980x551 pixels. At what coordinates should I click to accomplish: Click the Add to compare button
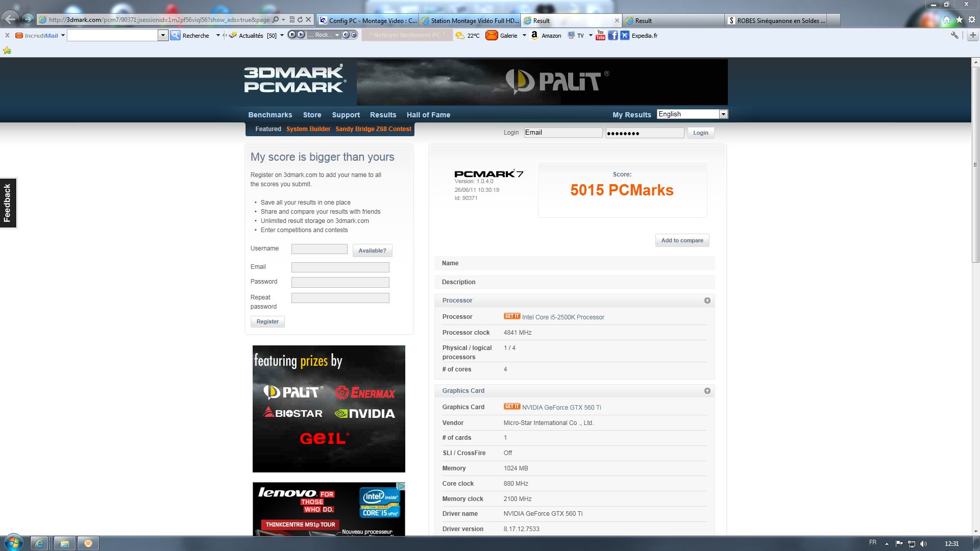pyautogui.click(x=681, y=240)
